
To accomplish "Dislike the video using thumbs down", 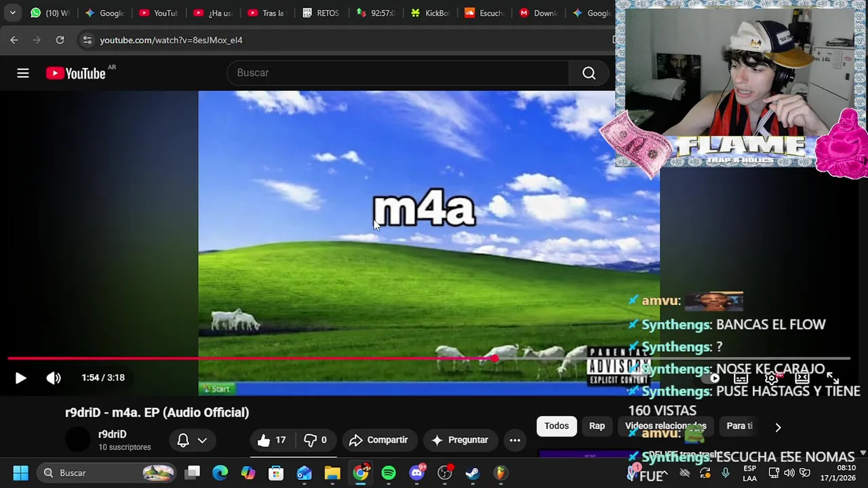I will coord(315,441).
